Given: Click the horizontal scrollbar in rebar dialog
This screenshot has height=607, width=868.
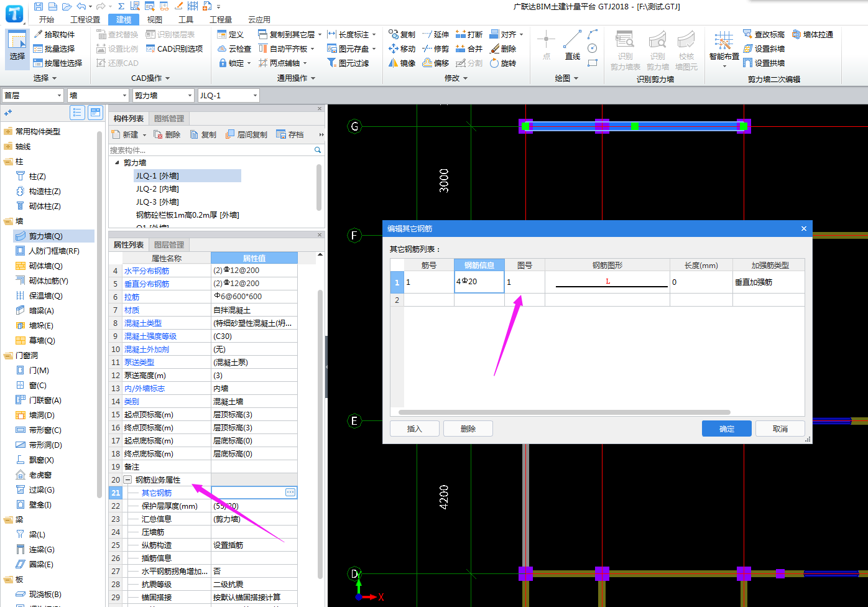Looking at the screenshot, I should (564, 412).
